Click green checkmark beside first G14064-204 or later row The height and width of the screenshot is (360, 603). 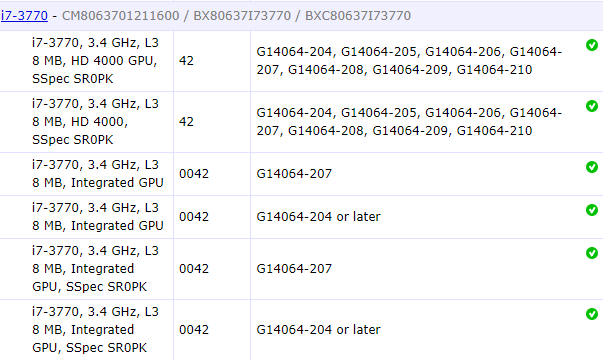592,210
